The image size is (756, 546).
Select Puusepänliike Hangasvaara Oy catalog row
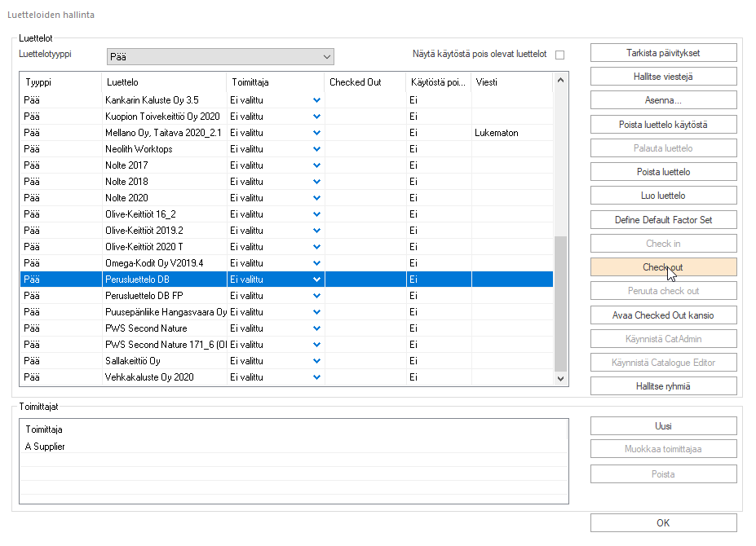tap(286, 312)
